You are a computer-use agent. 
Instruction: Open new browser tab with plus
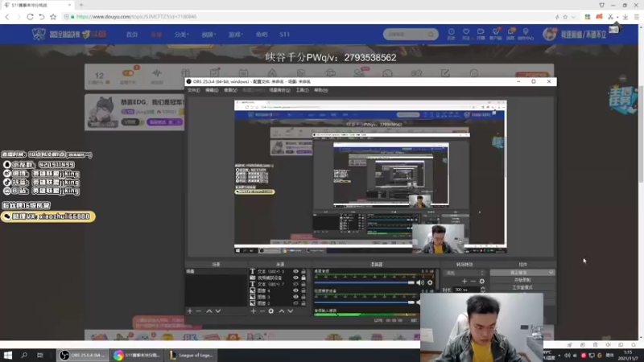click(x=81, y=5)
